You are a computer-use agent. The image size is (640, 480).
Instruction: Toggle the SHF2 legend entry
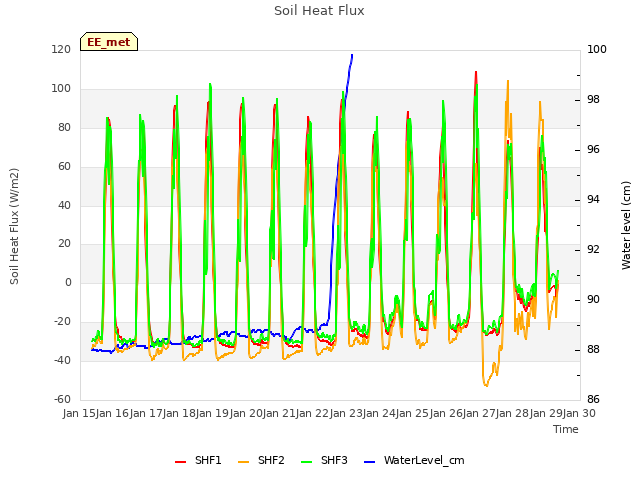(x=261, y=460)
